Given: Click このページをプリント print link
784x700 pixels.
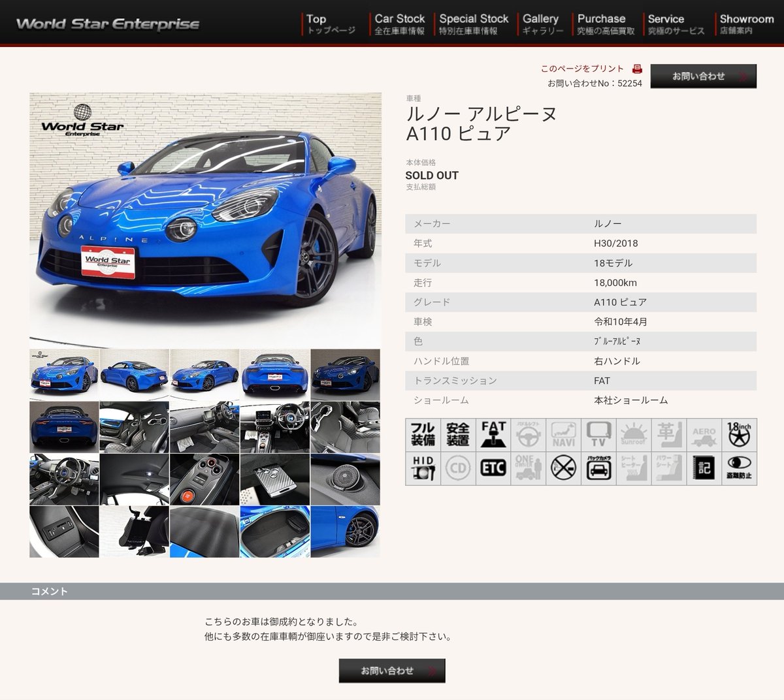Looking at the screenshot, I should pos(582,69).
